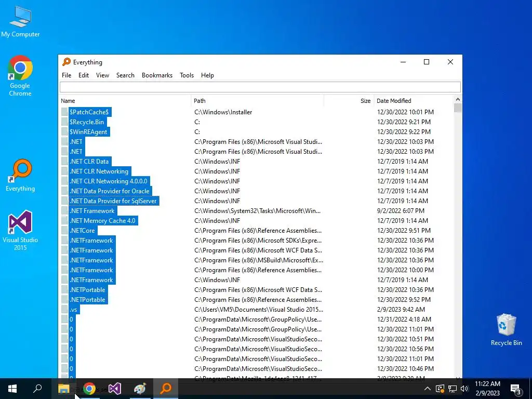Minimize the Everything window
532x399 pixels.
(x=403, y=62)
